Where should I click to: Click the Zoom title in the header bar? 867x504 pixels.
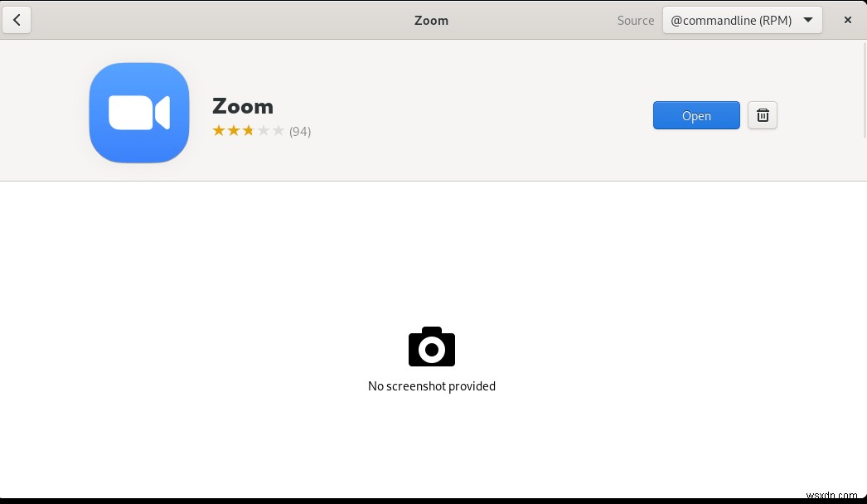(431, 20)
